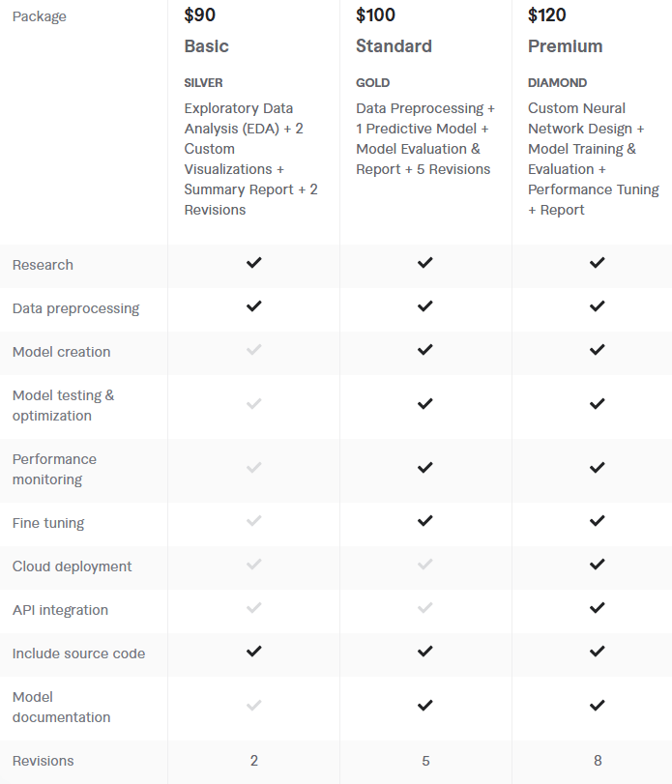Click the API integration checkmark under Premium
The image size is (672, 784).
point(598,608)
